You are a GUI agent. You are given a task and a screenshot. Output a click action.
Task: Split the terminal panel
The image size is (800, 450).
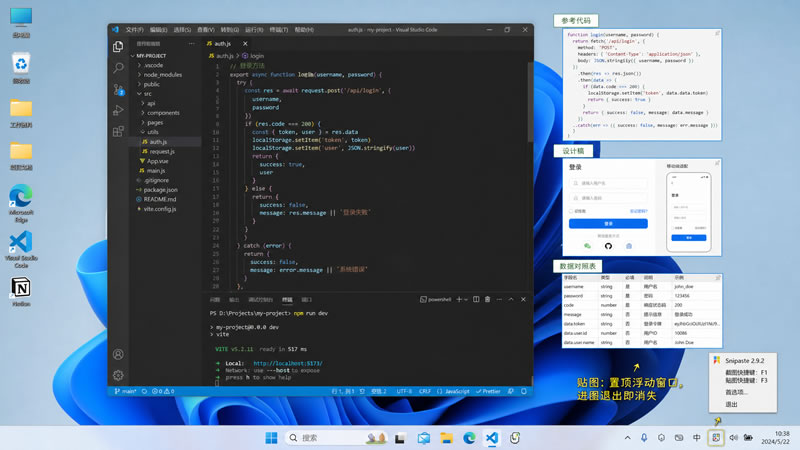click(x=476, y=299)
